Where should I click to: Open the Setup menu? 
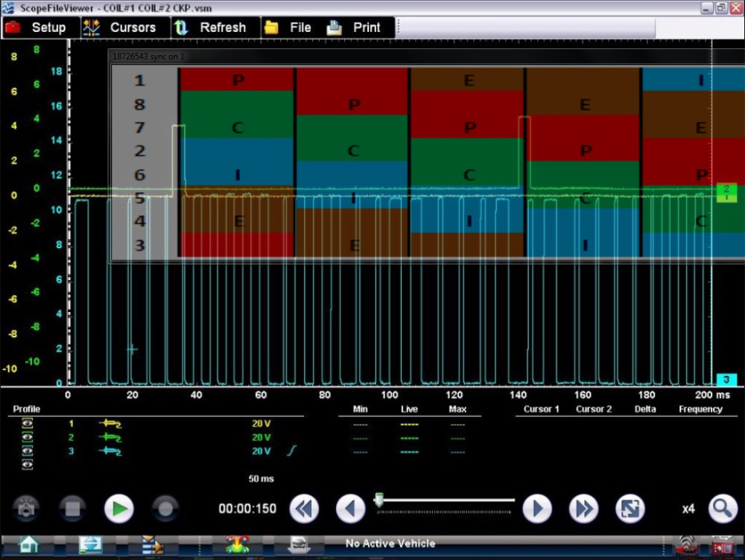tap(36, 28)
